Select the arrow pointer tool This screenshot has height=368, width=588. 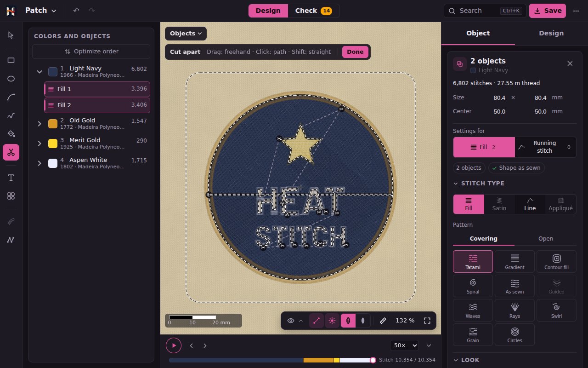coord(11,35)
